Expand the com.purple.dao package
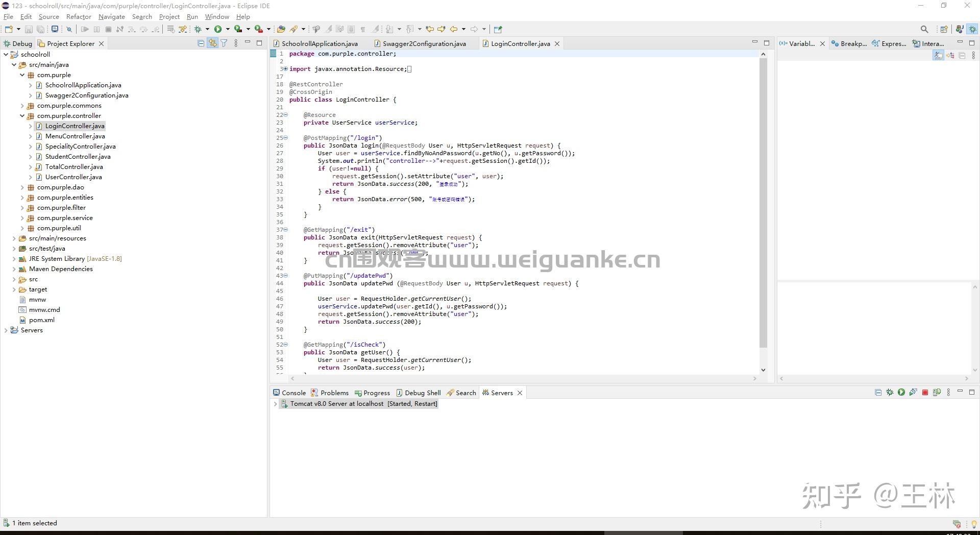This screenshot has width=980, height=535. pos(23,187)
